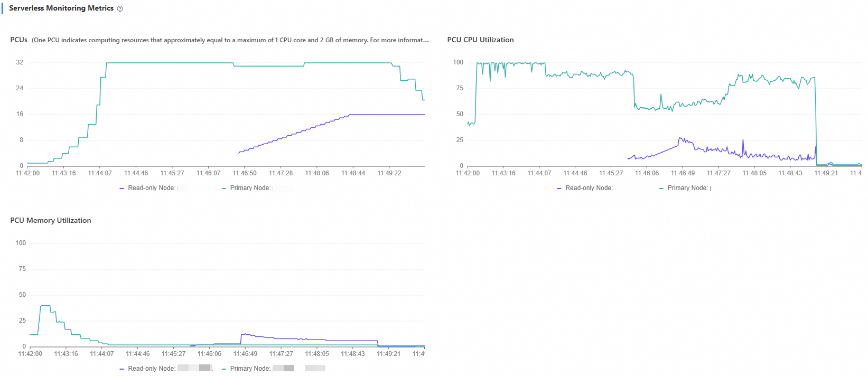The image size is (868, 376).
Task: Toggle Read-only Node legend in PCUs chart
Action: 151,188
